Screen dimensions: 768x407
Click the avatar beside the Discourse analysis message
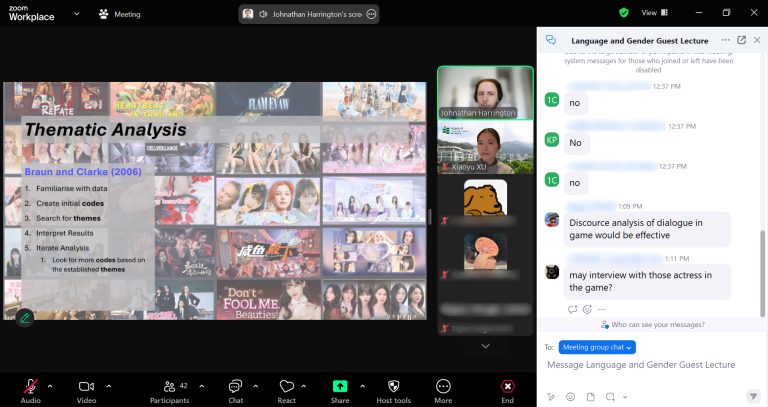pos(552,220)
